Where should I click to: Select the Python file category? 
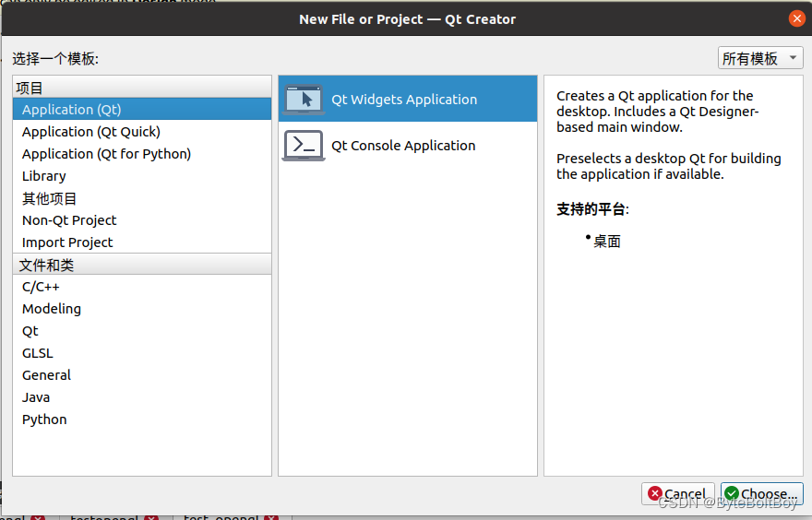(x=142, y=420)
